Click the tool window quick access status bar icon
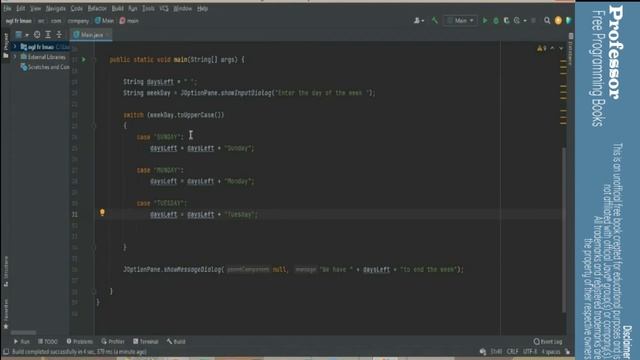Screen dimensions: 640x360 6,351
